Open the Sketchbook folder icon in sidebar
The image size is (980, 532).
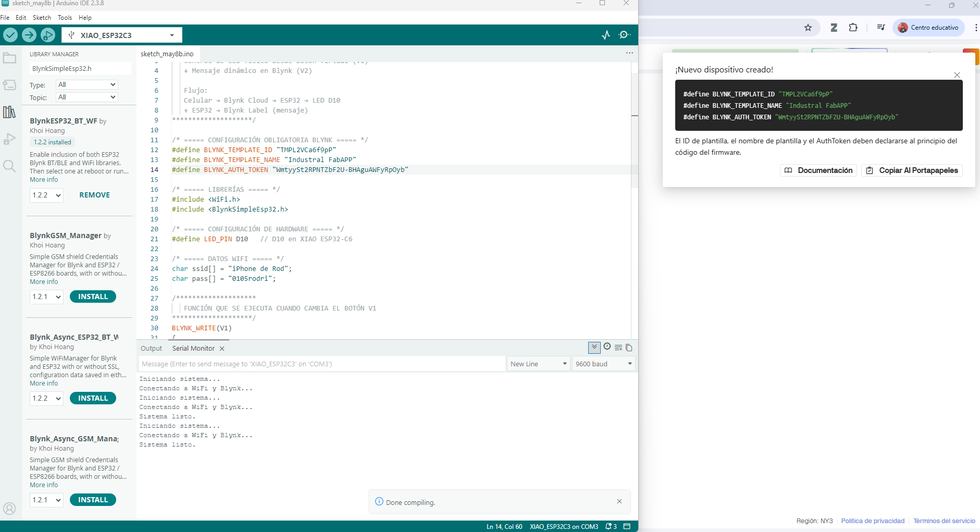click(9, 58)
